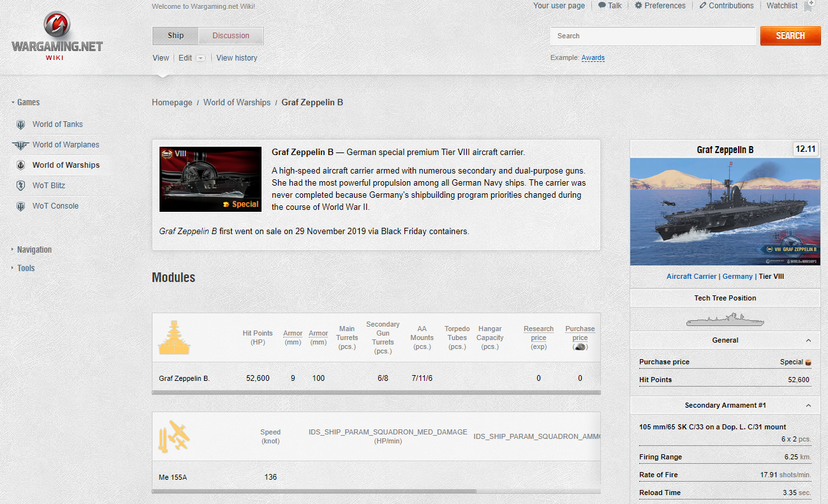
Task: Open the Preferences link
Action: point(665,6)
